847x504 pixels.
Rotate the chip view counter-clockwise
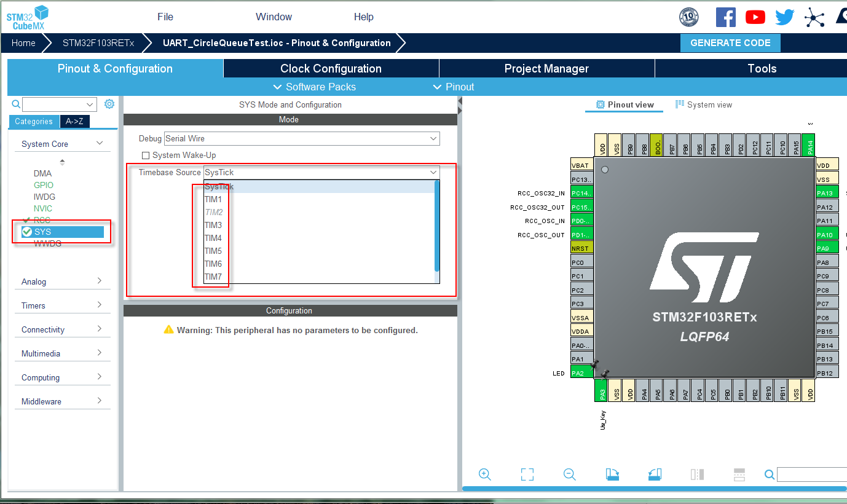tap(655, 474)
